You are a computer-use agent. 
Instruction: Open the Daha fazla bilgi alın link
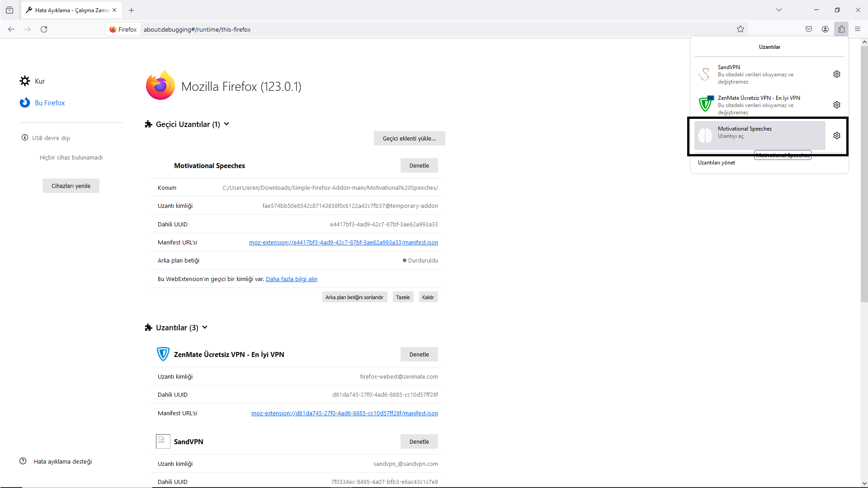pyautogui.click(x=292, y=279)
